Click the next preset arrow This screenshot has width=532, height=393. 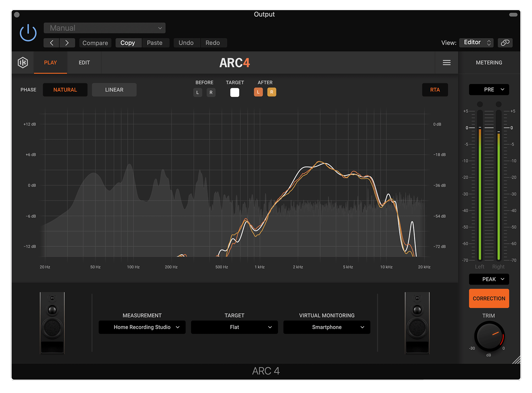coord(67,43)
